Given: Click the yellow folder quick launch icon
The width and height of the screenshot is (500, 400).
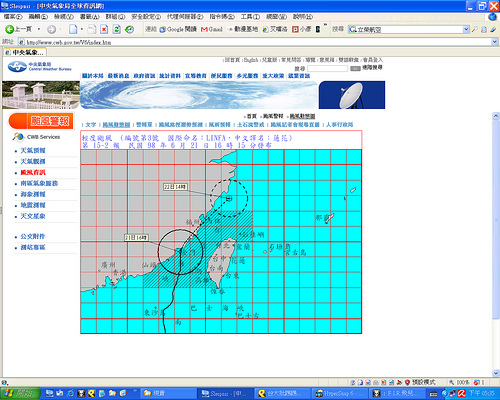Looking at the screenshot, I should 112,394.
